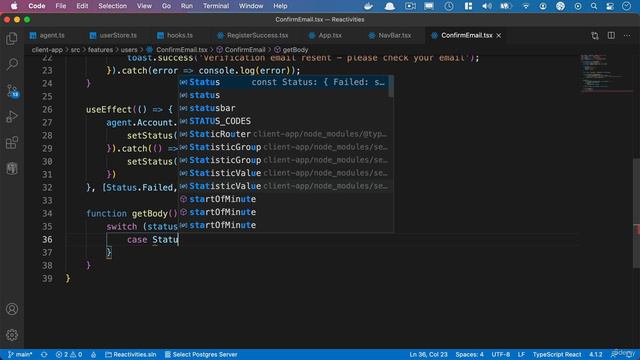The image size is (640, 360).
Task: Synchronize changes from the status bar
Action: point(44,354)
